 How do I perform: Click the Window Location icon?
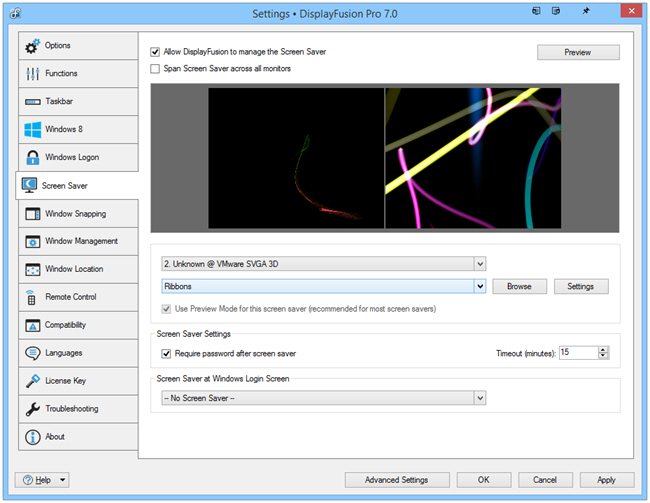coord(33,270)
